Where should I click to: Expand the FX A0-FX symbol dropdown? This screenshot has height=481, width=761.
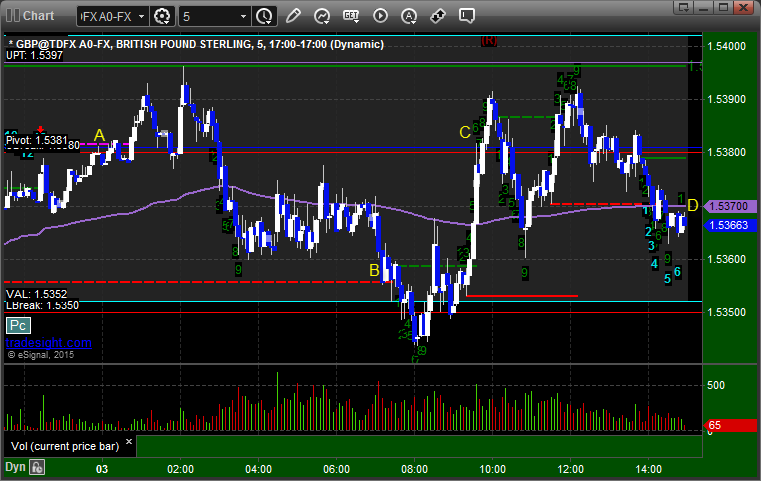point(141,17)
